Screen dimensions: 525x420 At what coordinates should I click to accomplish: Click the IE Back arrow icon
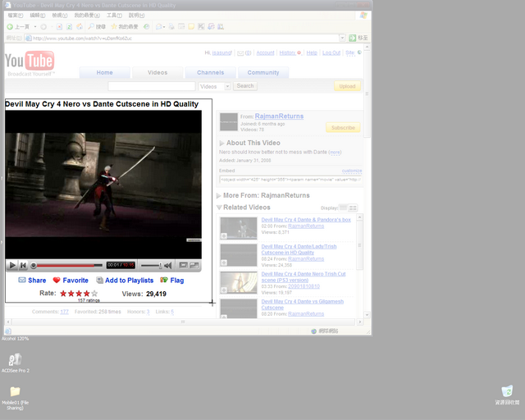[x=10, y=27]
